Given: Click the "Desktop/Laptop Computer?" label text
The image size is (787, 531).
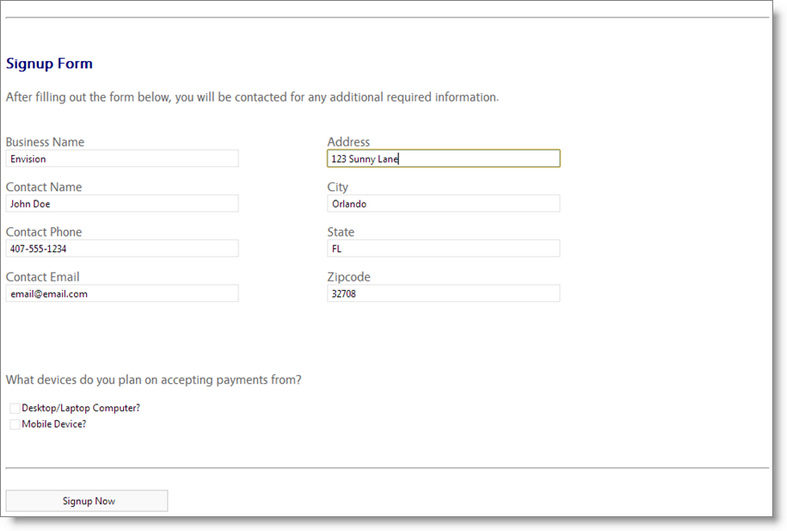Looking at the screenshot, I should pos(81,408).
